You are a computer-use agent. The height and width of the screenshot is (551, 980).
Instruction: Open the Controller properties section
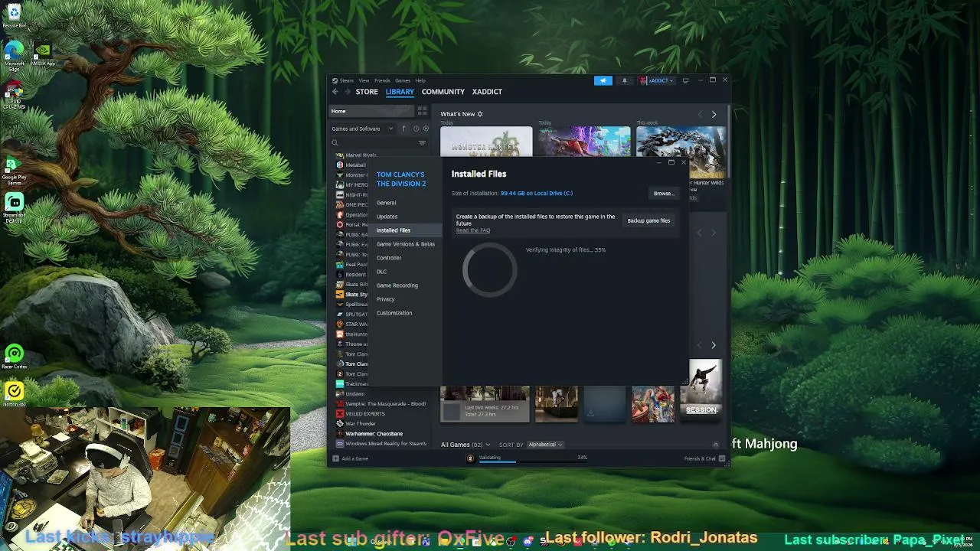[388, 258]
